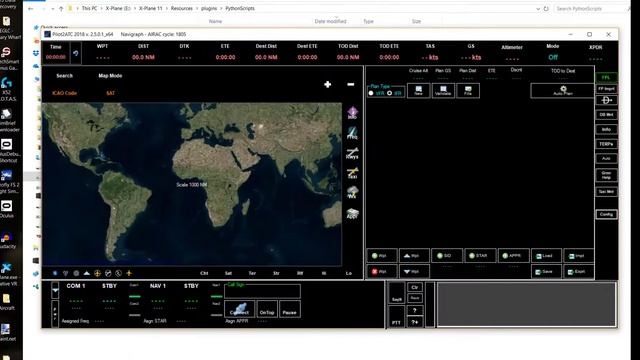Open PythonScripts in Explorer address bar
The height and width of the screenshot is (360, 640).
tap(240, 8)
